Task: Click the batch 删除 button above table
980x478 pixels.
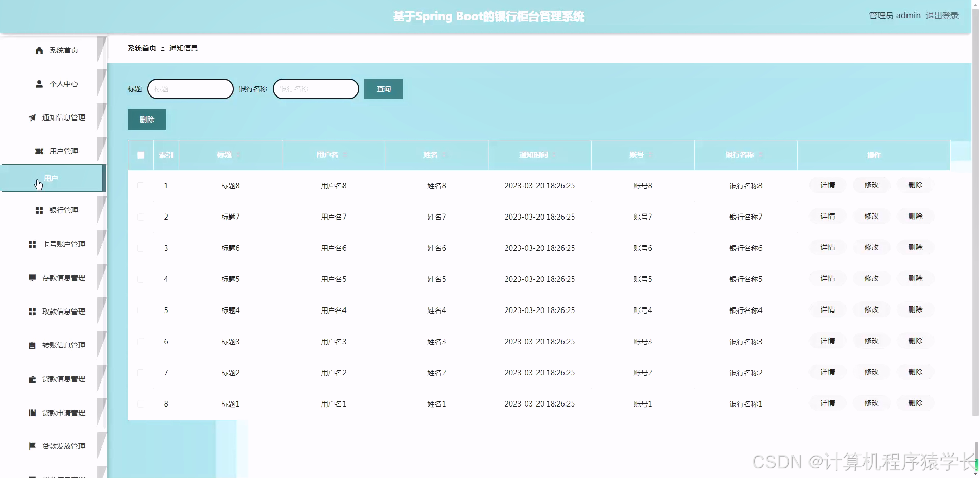Action: click(x=147, y=119)
